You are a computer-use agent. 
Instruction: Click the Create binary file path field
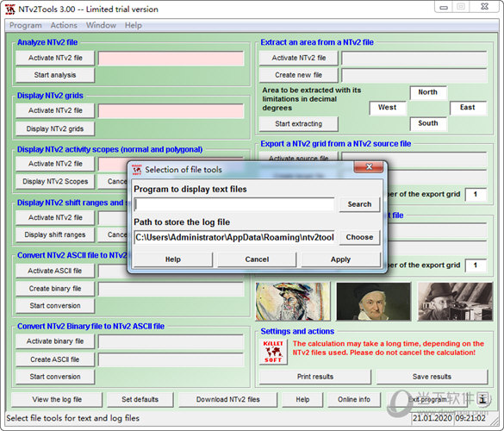[171, 289]
